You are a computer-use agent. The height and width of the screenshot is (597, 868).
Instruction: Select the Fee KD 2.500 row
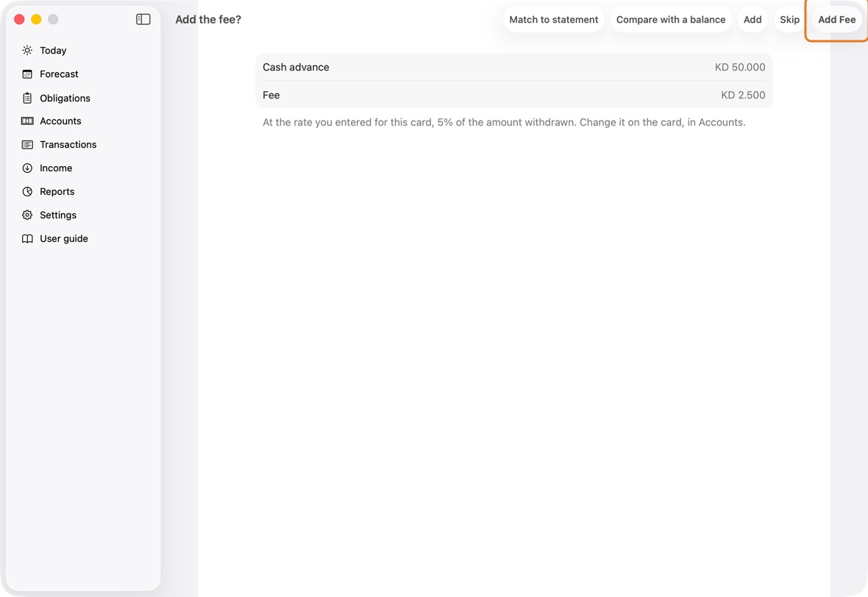point(513,95)
